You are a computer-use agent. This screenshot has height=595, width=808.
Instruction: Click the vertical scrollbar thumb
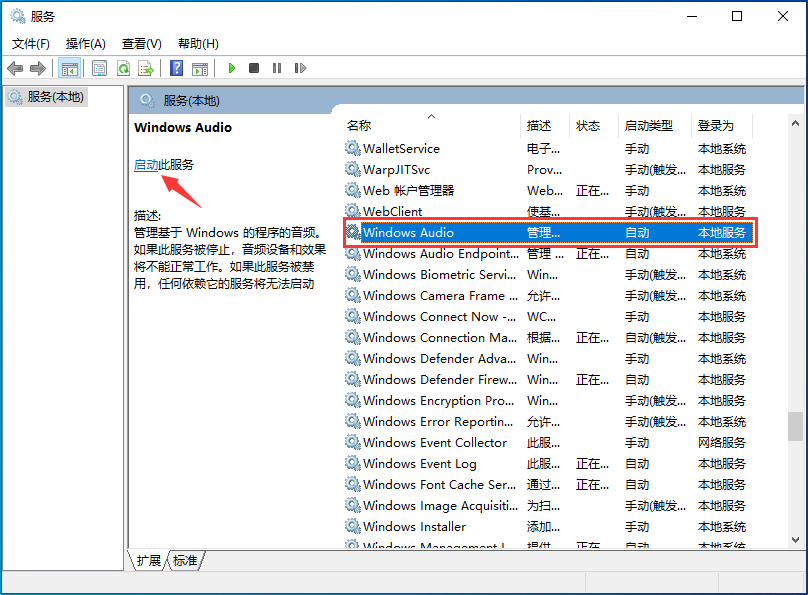[795, 427]
